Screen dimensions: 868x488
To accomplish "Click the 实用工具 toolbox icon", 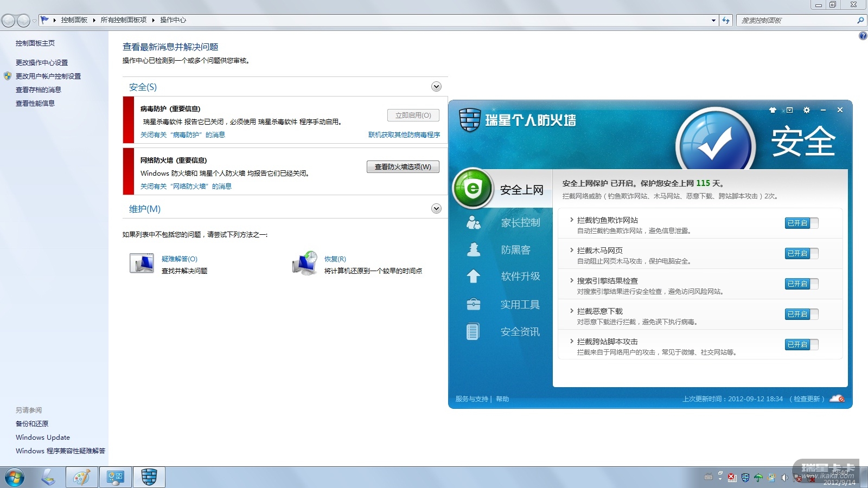I will 474,304.
